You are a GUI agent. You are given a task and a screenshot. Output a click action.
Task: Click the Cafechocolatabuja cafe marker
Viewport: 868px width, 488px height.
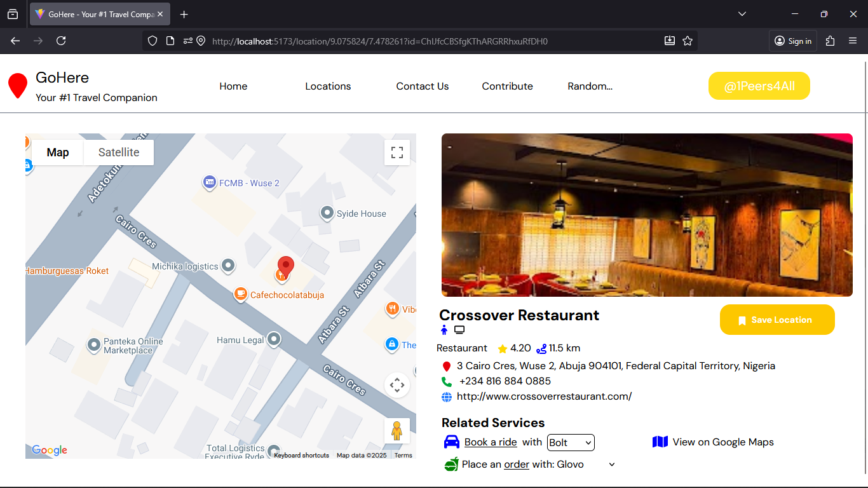(x=240, y=294)
